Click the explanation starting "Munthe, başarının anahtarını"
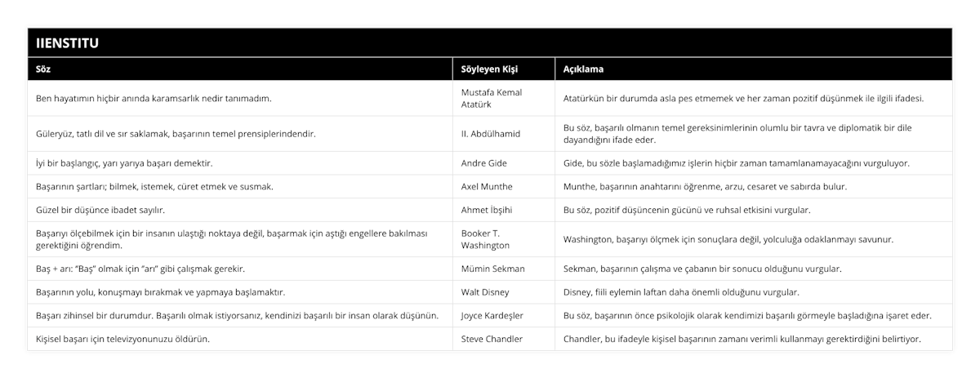This screenshot has width=980, height=378. click(705, 186)
